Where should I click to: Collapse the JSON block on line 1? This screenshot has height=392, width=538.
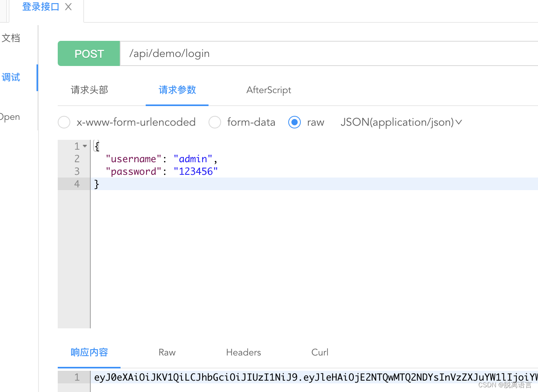pos(85,146)
